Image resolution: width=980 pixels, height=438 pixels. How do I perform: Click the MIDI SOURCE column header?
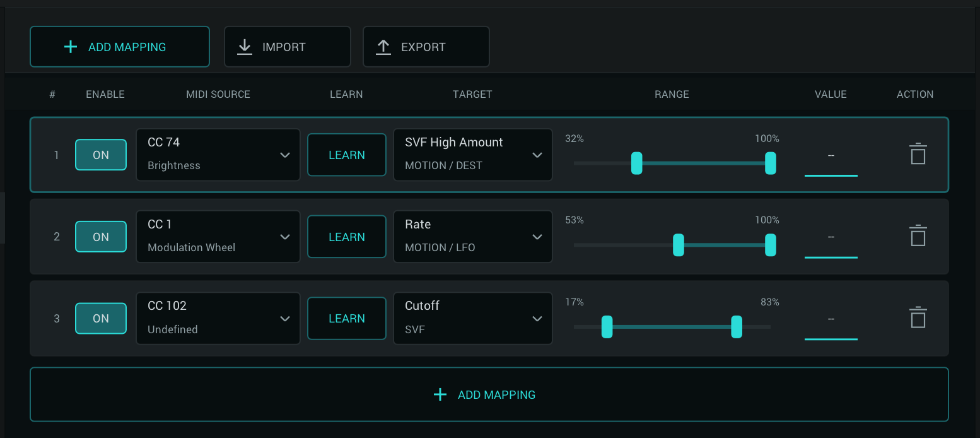point(218,94)
